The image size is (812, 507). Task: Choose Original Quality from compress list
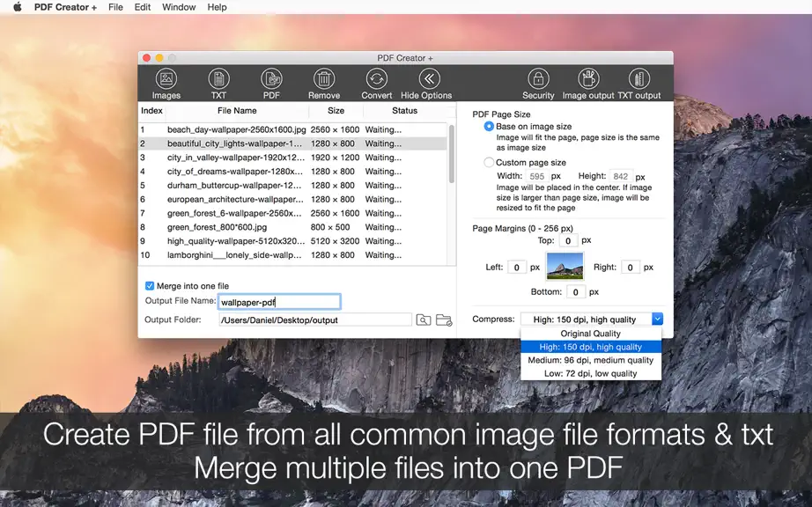point(590,334)
